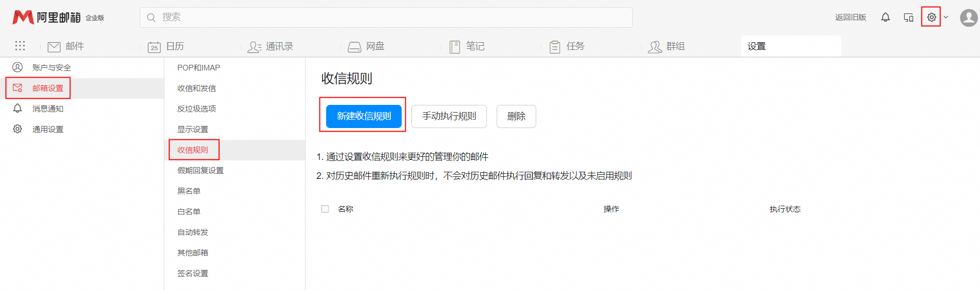
Task: Expand the dropdown arrow beside settings gear
Action: pyautogui.click(x=946, y=17)
